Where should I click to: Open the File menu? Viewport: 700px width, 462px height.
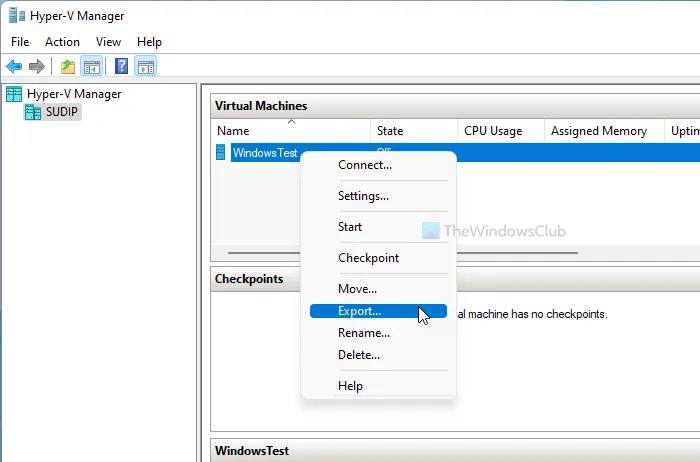point(21,42)
